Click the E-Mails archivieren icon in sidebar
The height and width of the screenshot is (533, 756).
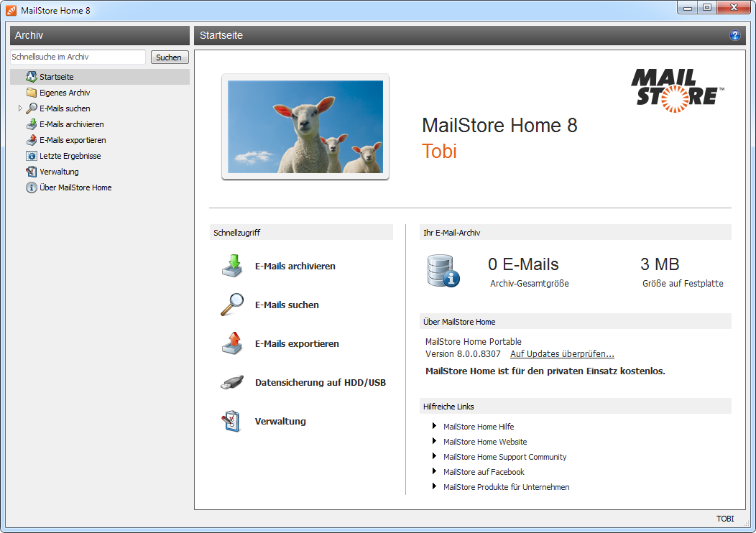(32, 124)
